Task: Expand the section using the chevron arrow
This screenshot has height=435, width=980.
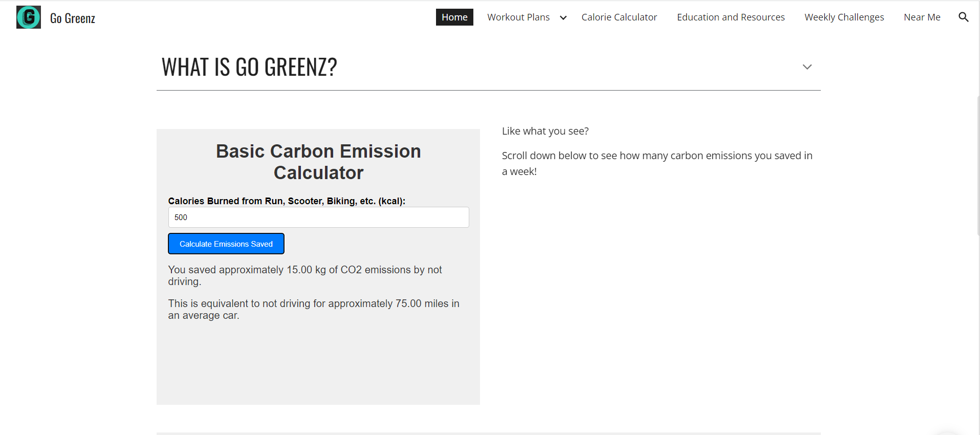Action: coord(807,67)
